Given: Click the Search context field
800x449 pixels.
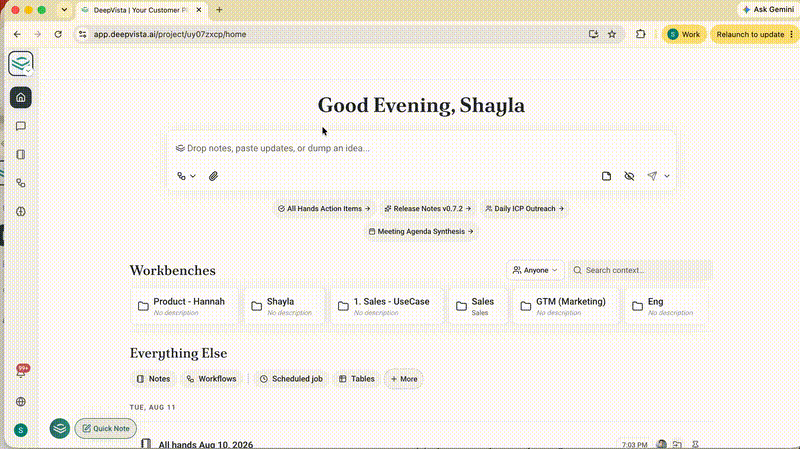Looking at the screenshot, I should click(x=640, y=270).
